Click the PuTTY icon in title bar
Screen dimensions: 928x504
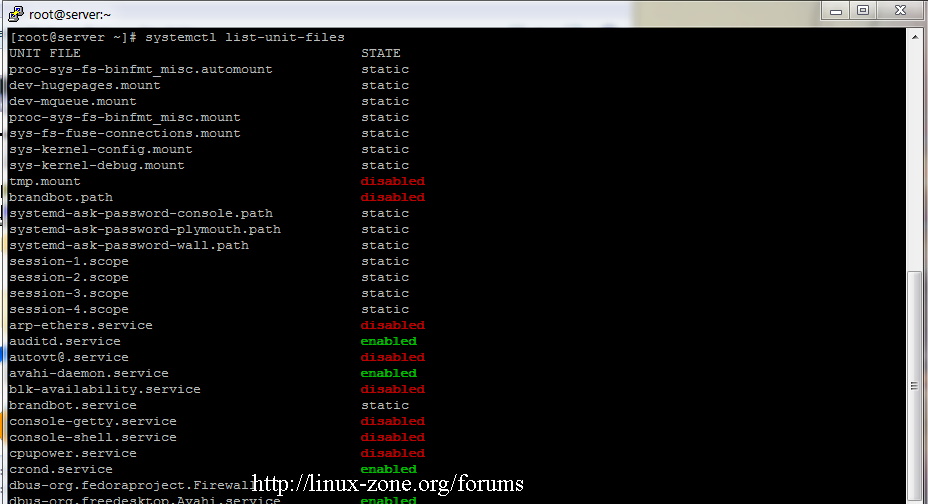[x=15, y=13]
